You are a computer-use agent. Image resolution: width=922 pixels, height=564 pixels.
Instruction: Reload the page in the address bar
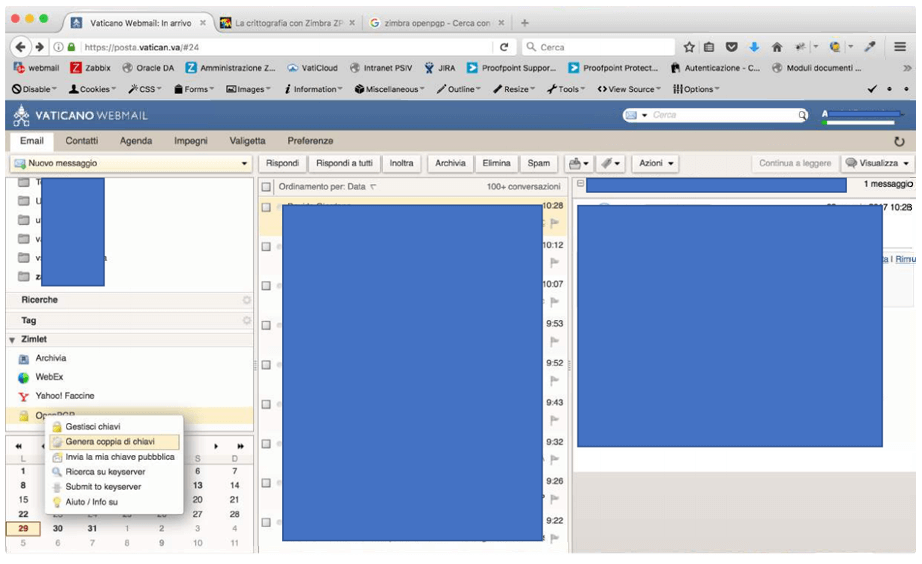click(x=504, y=47)
